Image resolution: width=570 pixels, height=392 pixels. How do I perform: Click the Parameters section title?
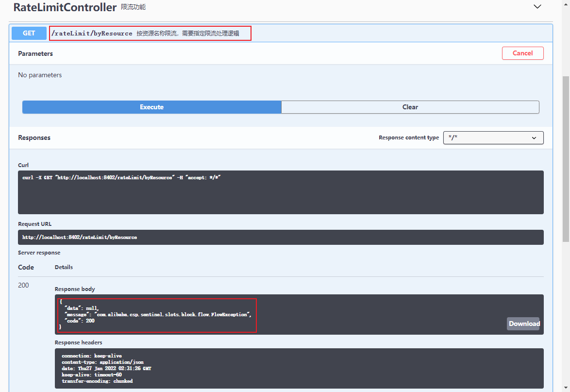35,53
